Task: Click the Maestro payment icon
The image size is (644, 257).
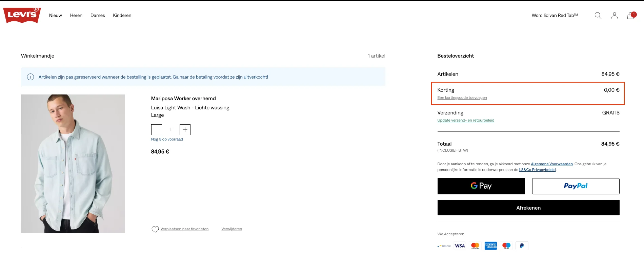Action: coord(506,246)
